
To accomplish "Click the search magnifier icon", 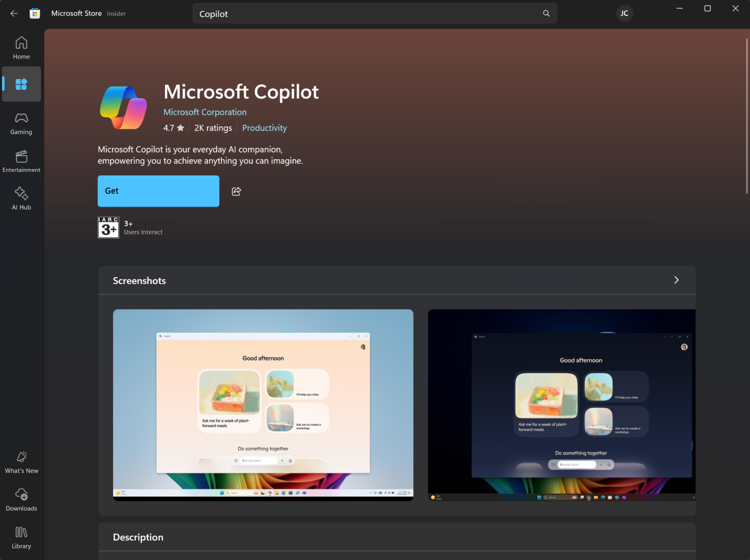I will coord(546,13).
